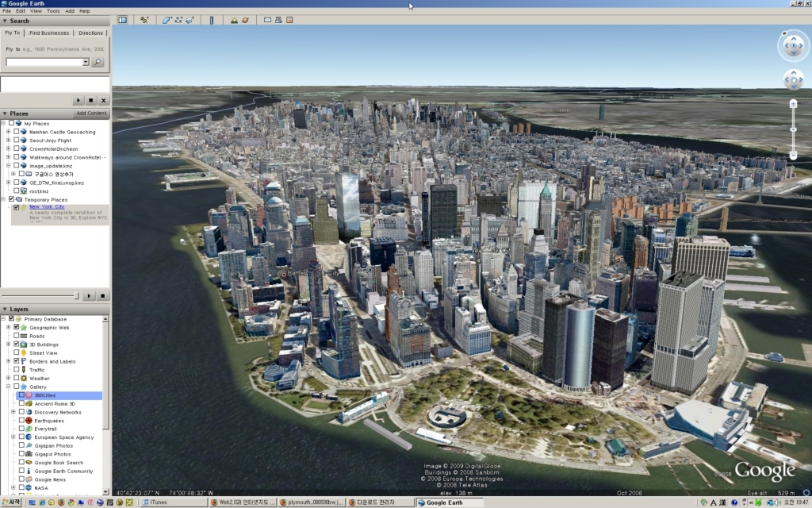Uncheck the New York City place
This screenshot has height=508, width=812.
point(16,207)
